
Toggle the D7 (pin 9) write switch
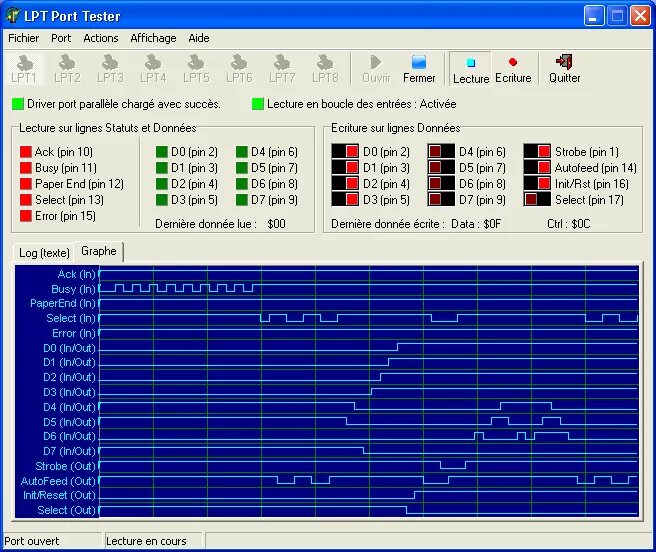[441, 199]
